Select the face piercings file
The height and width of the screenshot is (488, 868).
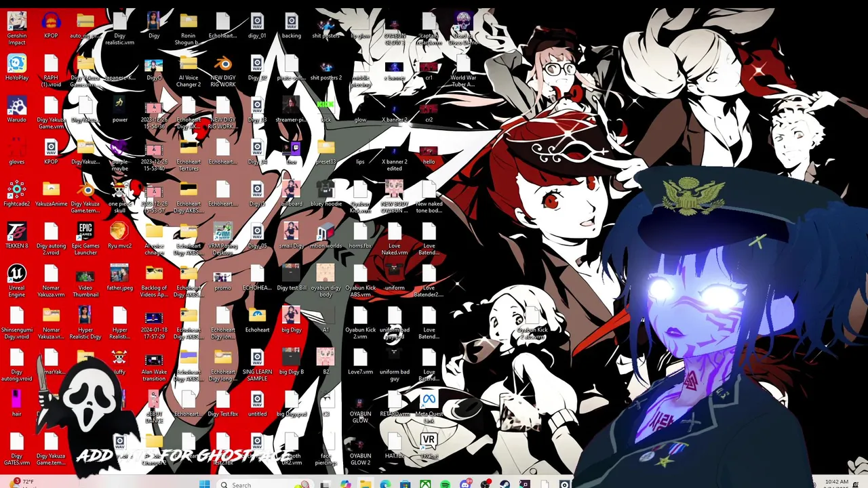[x=325, y=449]
